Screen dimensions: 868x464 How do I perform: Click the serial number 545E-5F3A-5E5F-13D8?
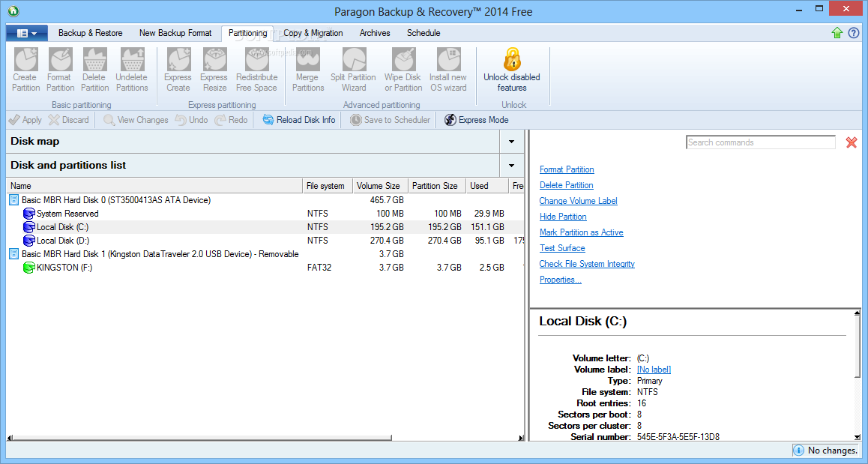pos(678,437)
